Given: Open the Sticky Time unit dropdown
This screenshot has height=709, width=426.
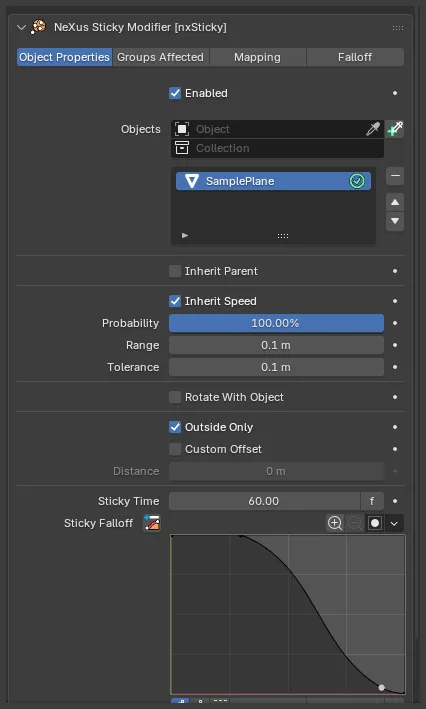Looking at the screenshot, I should coord(372,501).
